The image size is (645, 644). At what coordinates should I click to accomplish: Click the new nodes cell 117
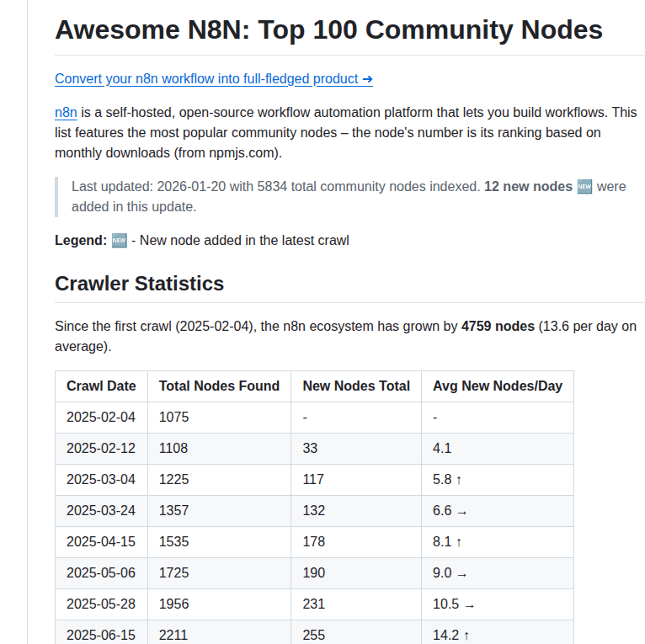coord(356,480)
